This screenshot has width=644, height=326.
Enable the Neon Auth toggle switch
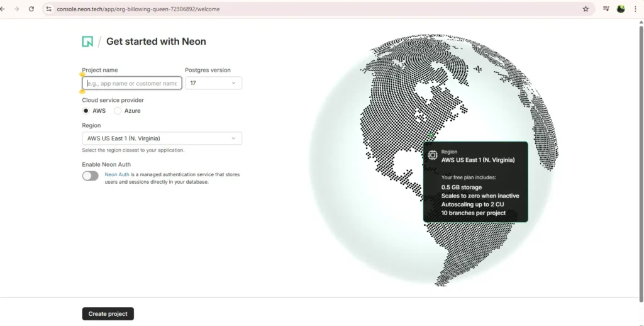(x=90, y=176)
